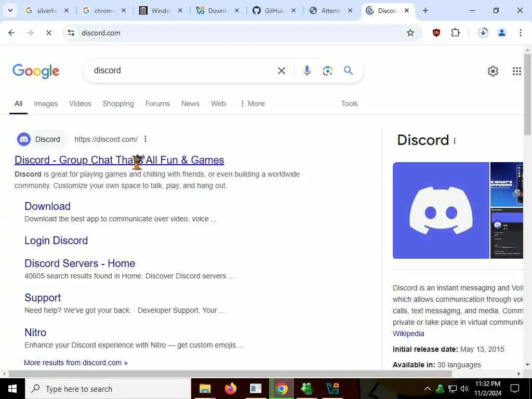Open knowledge panel Discord options menu
This screenshot has height=399, width=532.
click(x=455, y=140)
